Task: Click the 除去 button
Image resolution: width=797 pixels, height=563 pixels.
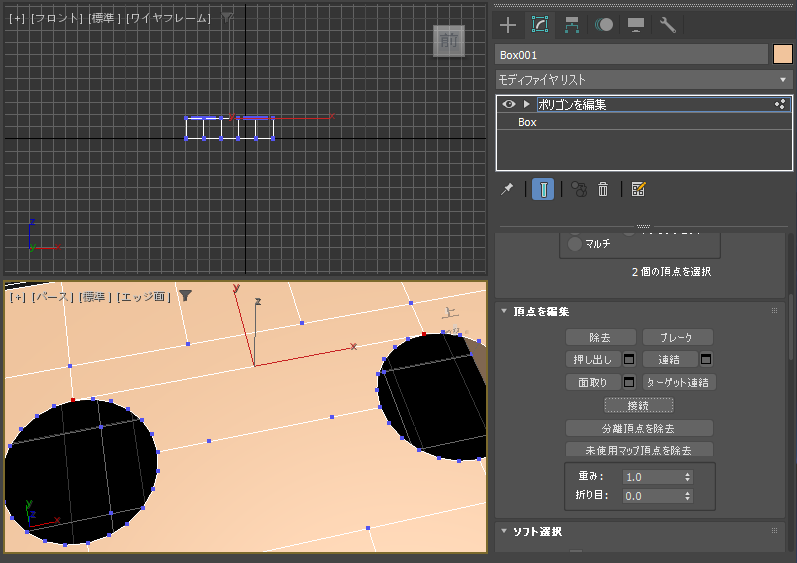Action: click(x=600, y=337)
